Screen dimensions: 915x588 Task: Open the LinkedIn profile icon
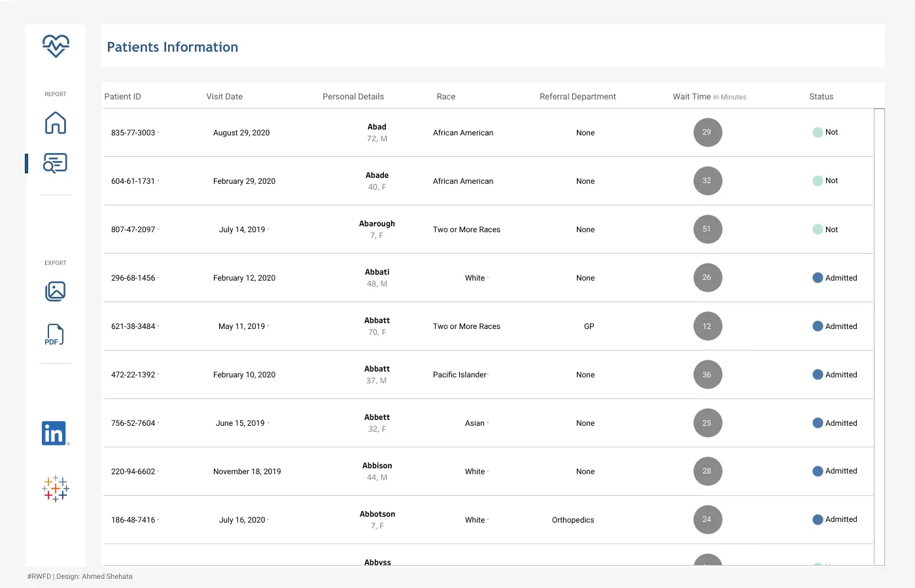[x=54, y=433]
